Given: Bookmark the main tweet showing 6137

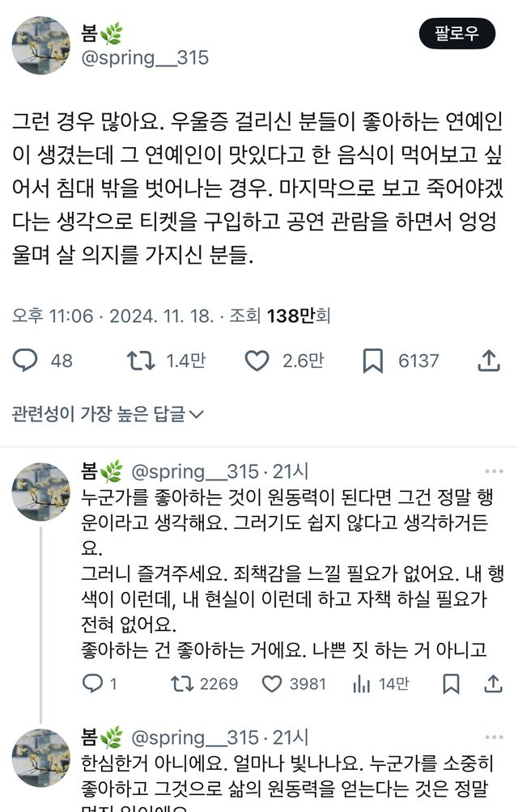Looking at the screenshot, I should (372, 361).
